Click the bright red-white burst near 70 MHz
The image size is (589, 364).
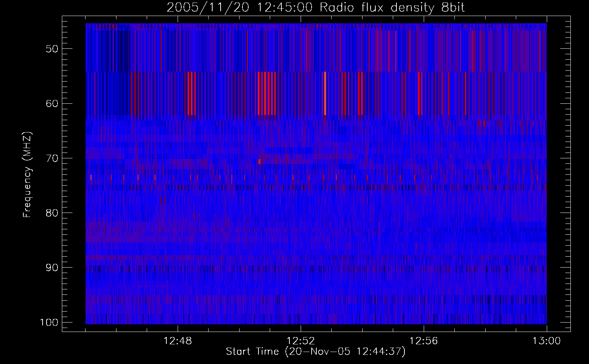259,162
